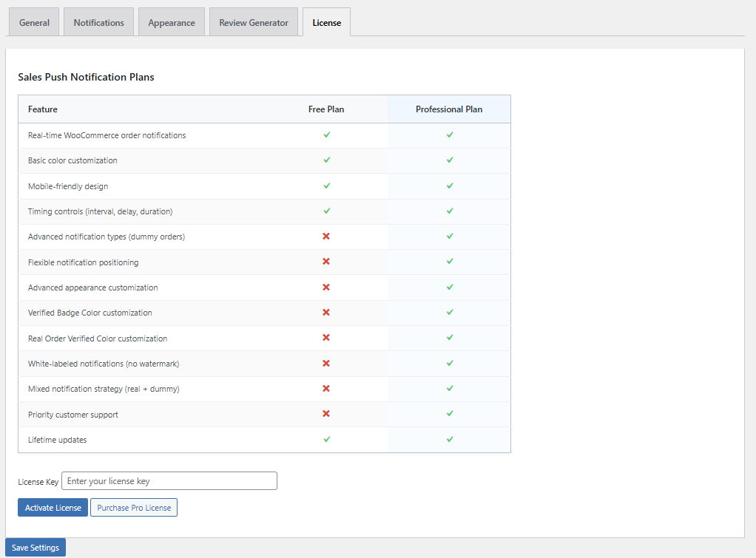Click the green check for Real-time WooCommerce order notifications

click(326, 135)
